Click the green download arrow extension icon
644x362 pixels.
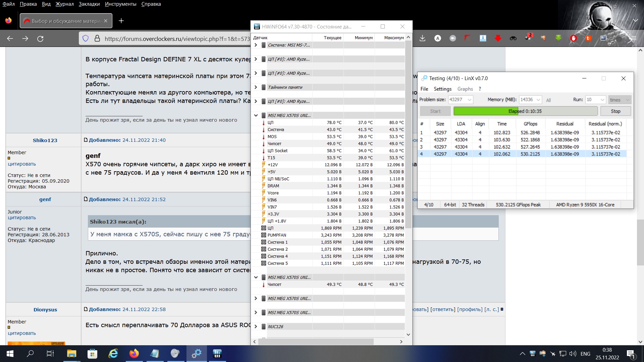tap(558, 38)
